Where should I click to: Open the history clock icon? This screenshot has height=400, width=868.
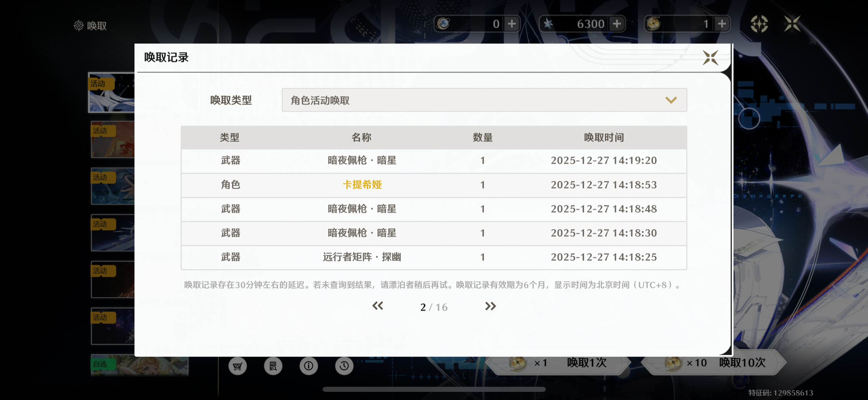(x=344, y=366)
